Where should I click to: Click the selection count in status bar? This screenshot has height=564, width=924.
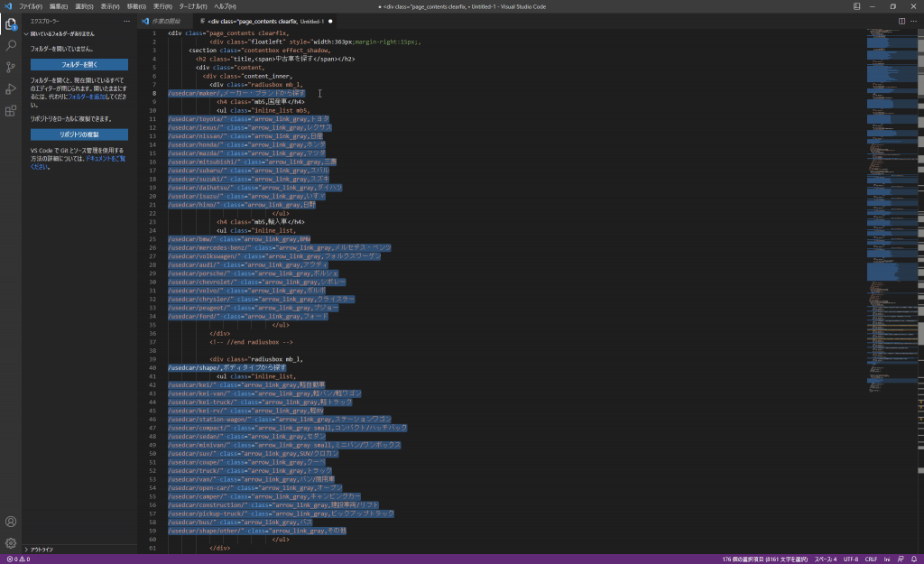765,559
